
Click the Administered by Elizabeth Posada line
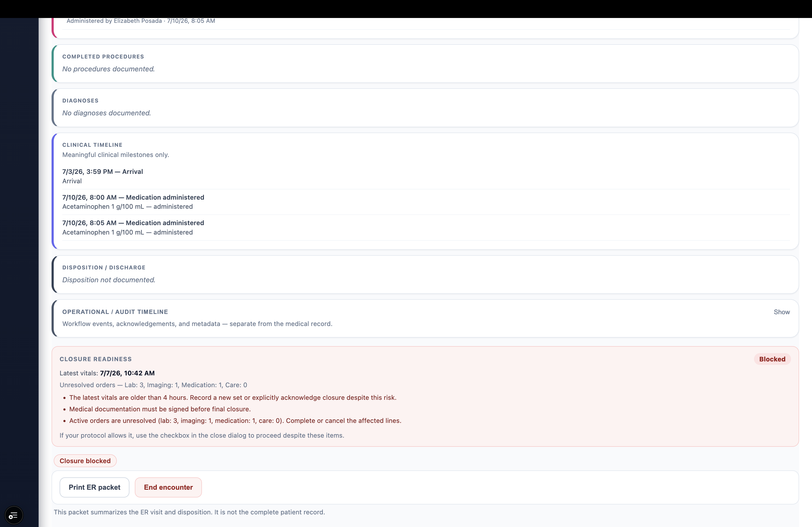coord(140,21)
